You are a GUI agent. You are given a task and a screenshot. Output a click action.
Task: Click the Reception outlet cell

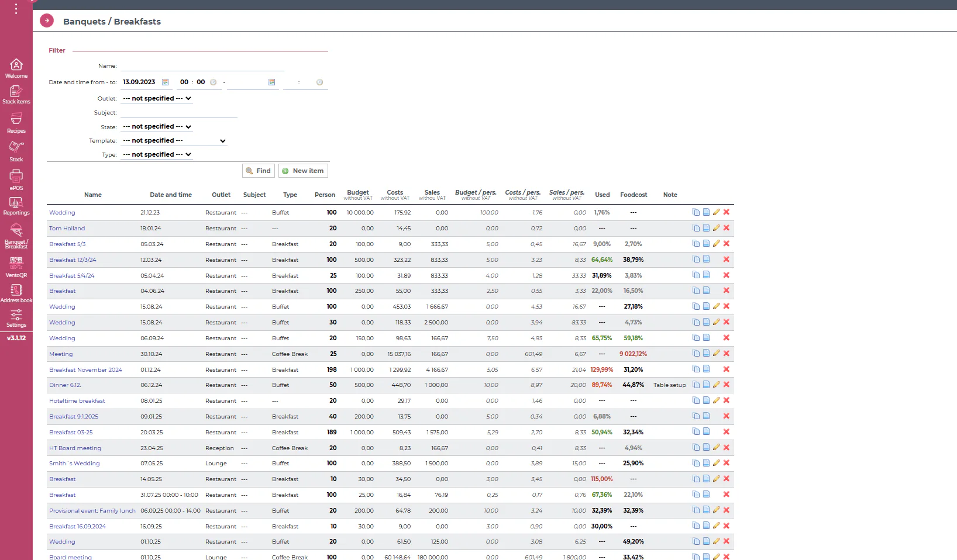point(219,448)
